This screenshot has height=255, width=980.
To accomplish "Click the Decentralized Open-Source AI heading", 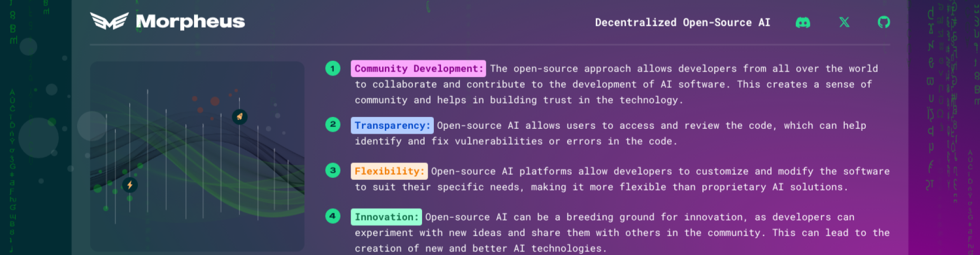I will 682,22.
